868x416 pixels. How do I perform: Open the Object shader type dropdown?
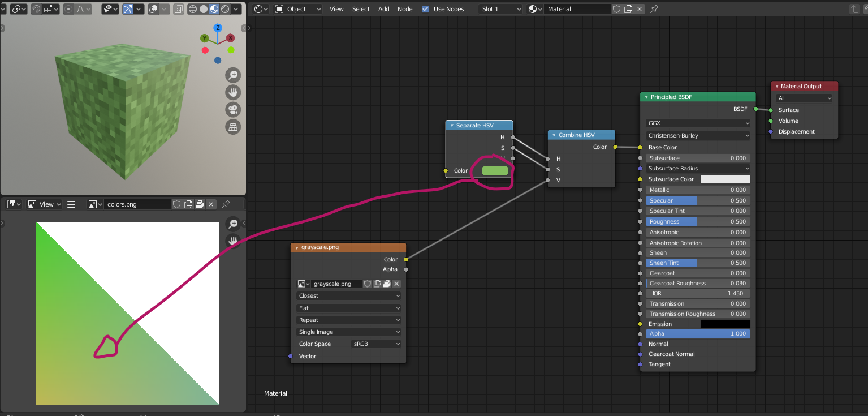pos(298,9)
